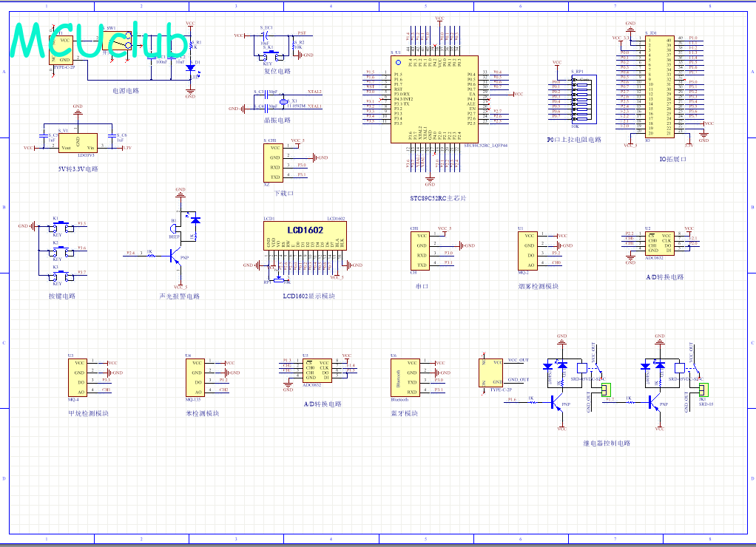Click the 复位电路 label
The image size is (756, 547).
277,71
